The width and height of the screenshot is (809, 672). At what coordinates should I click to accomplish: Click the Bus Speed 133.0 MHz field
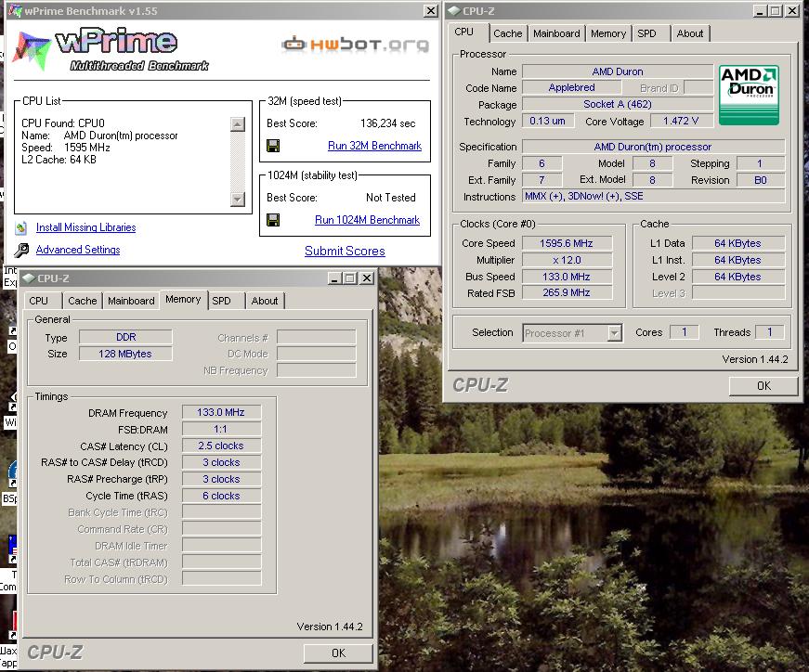click(567, 277)
